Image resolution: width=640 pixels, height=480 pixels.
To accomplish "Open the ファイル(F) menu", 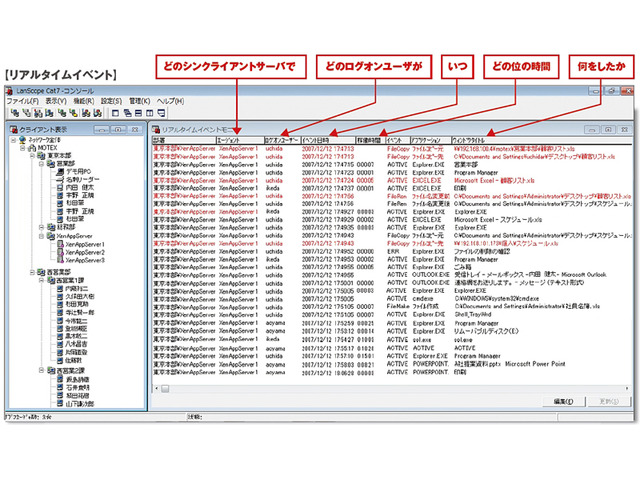I will coord(22,101).
